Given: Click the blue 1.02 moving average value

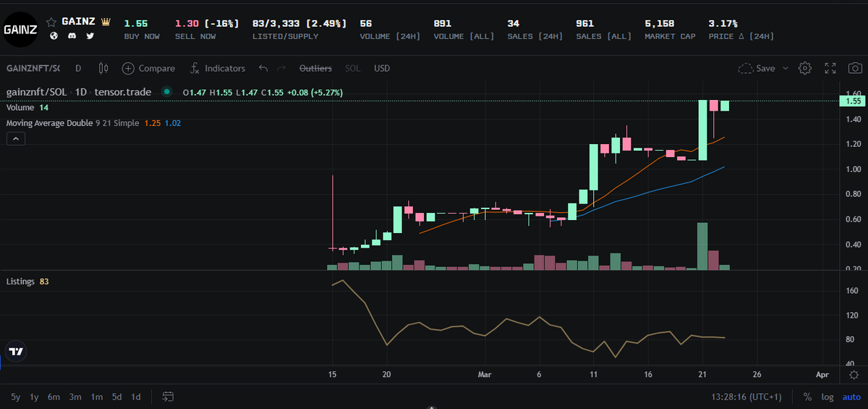Looking at the screenshot, I should coord(173,123).
